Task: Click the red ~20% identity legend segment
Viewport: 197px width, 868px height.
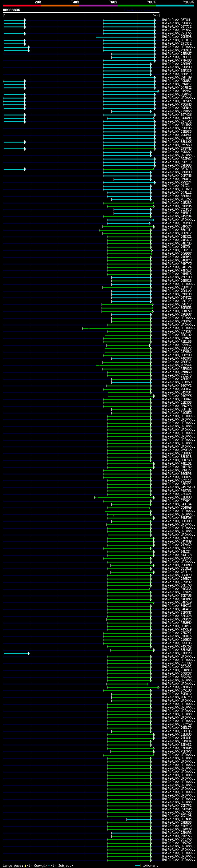Action: (22, 6)
